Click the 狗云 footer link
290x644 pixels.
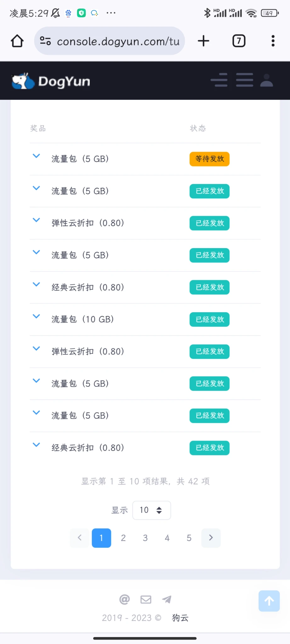[x=180, y=618]
